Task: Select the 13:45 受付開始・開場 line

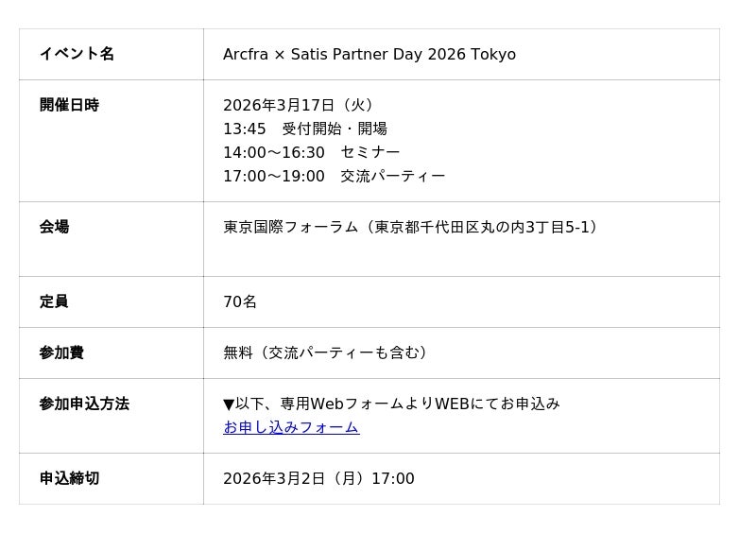Action: (305, 129)
